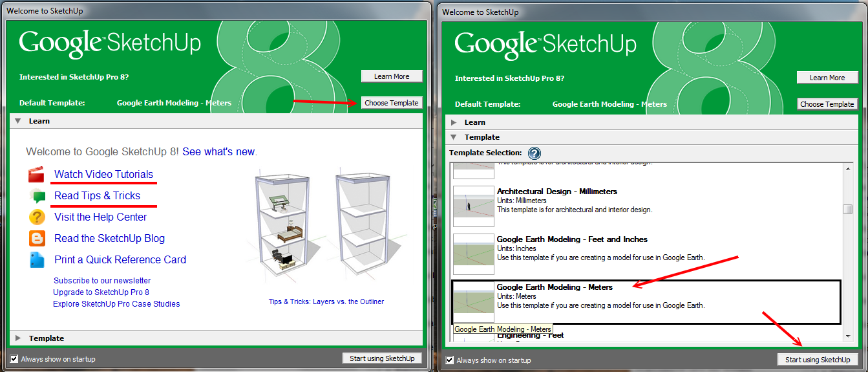Click the red video tutorials clapperboard icon

pyautogui.click(x=36, y=174)
